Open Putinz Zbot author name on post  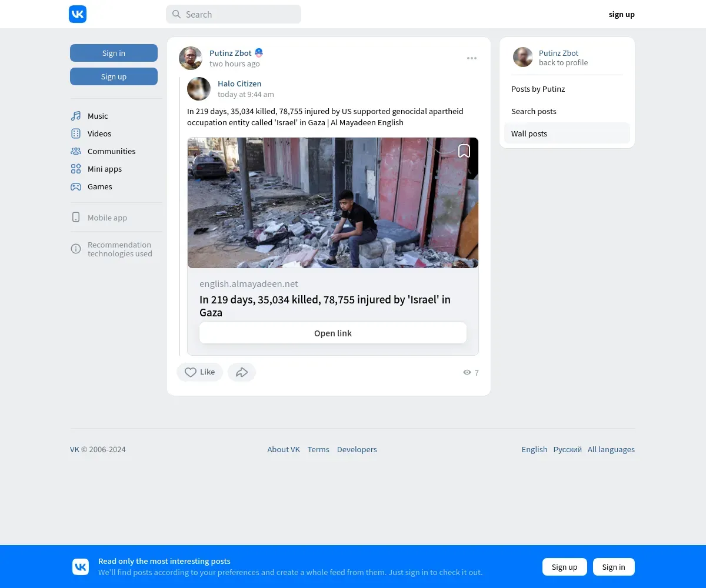231,53
